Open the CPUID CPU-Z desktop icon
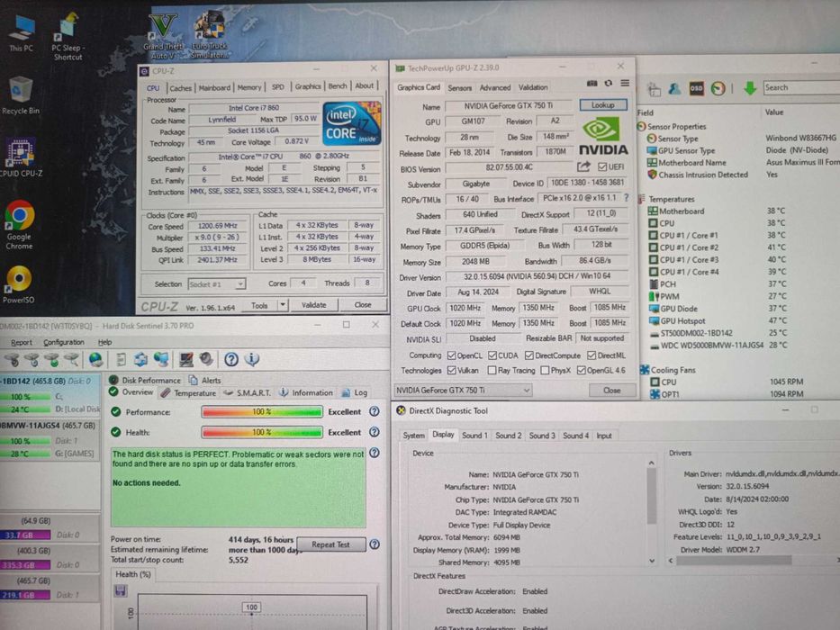 coord(21,157)
